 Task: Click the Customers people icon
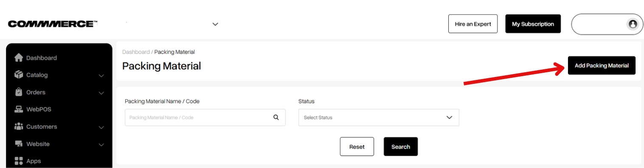click(x=19, y=126)
